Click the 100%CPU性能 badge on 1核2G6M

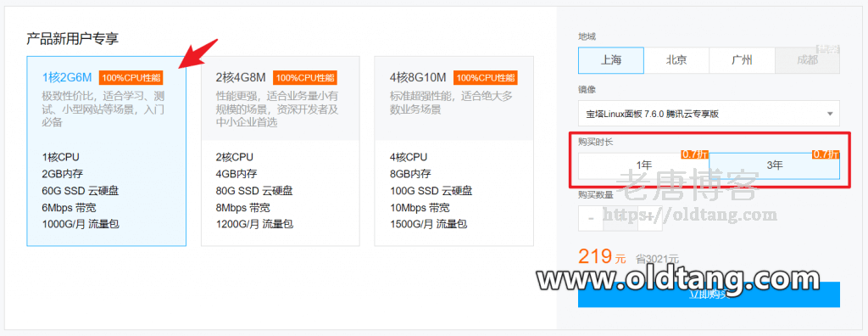point(131,77)
